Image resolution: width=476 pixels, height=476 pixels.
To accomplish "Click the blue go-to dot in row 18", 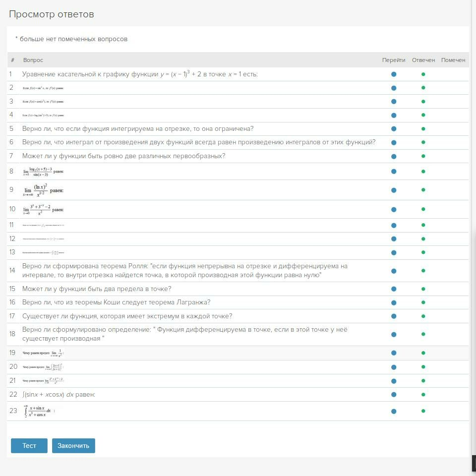I will coord(394,335).
